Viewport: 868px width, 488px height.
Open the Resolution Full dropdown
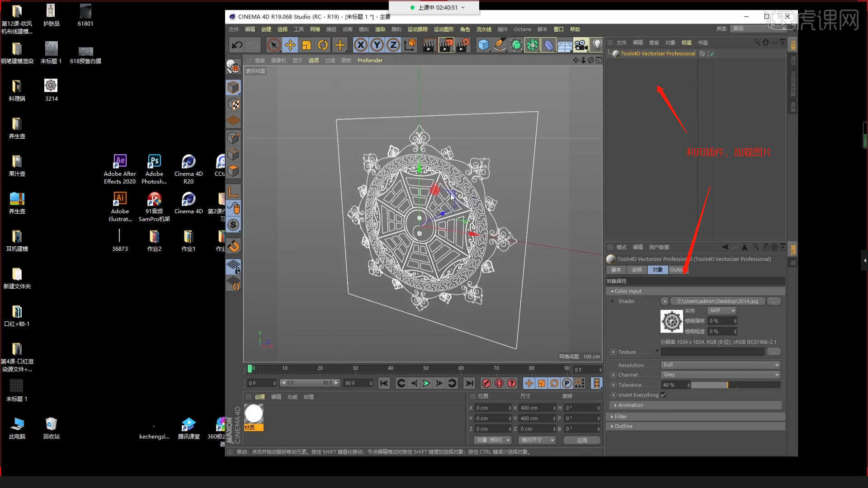[x=721, y=365]
